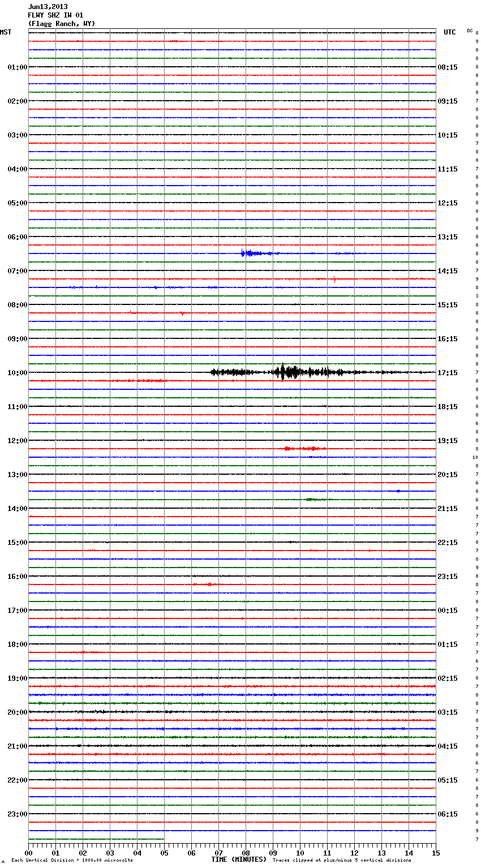Click the 12:00 MST hour label
Image resolution: width=481 pixels, height=868 pixels.
click(x=17, y=441)
